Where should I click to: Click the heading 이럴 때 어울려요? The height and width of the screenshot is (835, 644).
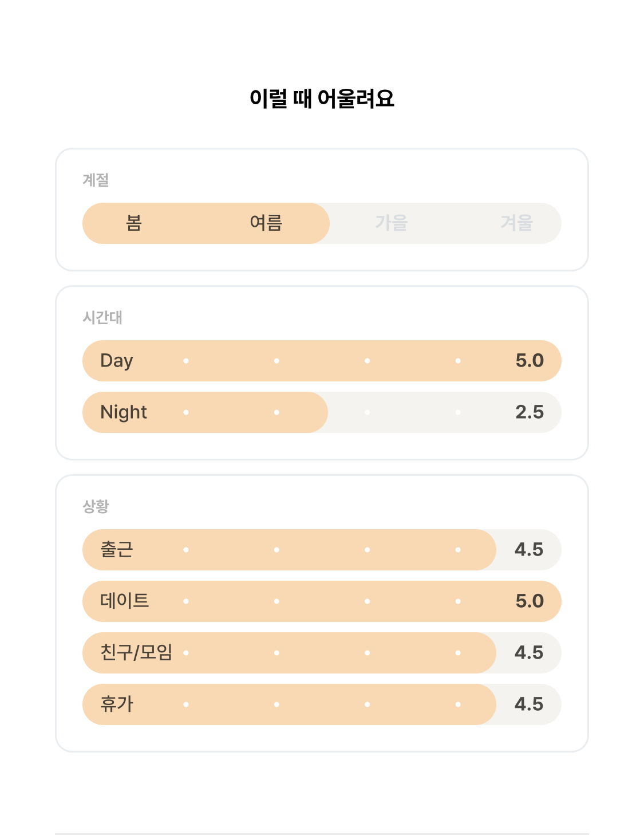pos(322,99)
